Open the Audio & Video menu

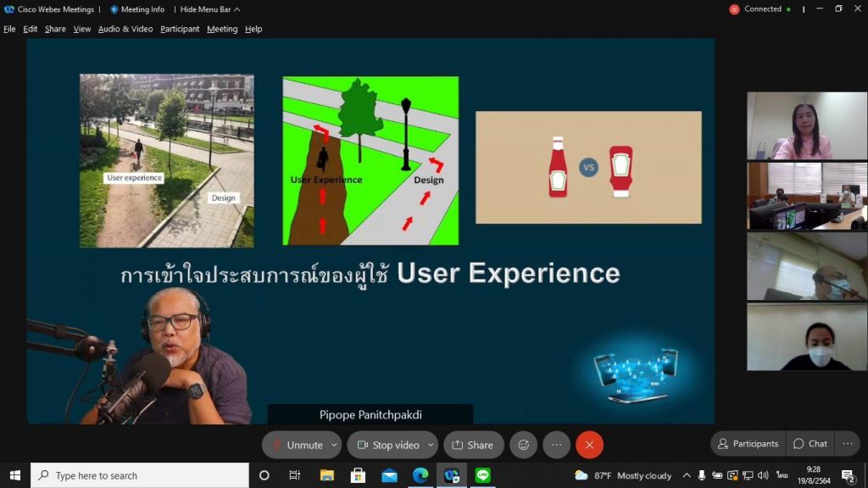(x=125, y=29)
